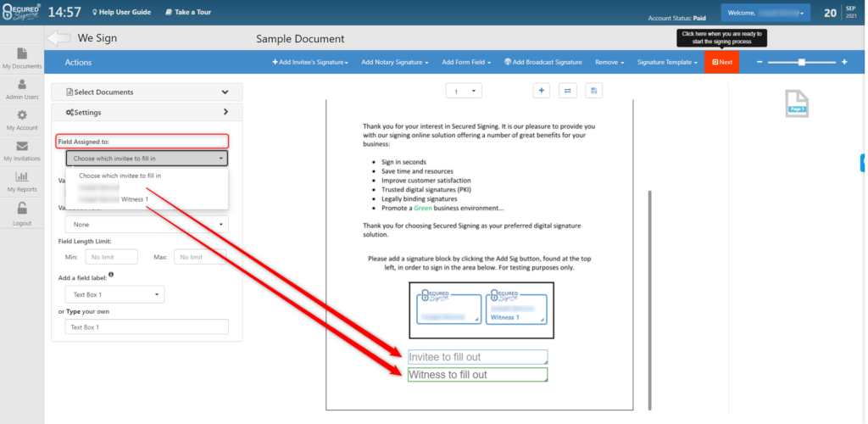
Task: Open Add Form Field menu
Action: click(466, 63)
